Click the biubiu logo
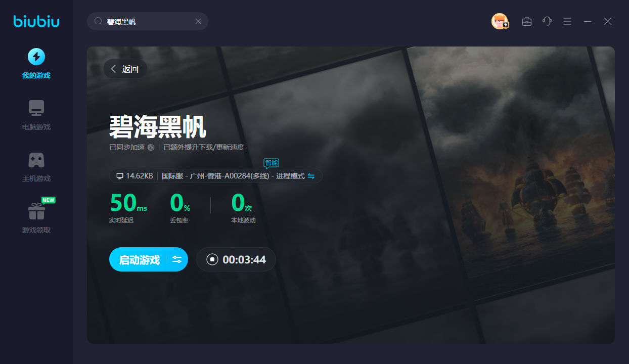 (x=36, y=21)
